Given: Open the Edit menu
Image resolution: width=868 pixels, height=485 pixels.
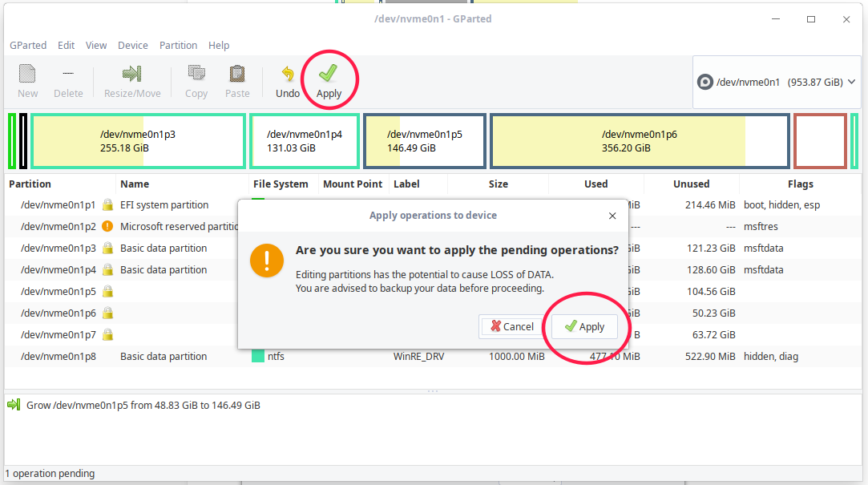Looking at the screenshot, I should point(66,46).
